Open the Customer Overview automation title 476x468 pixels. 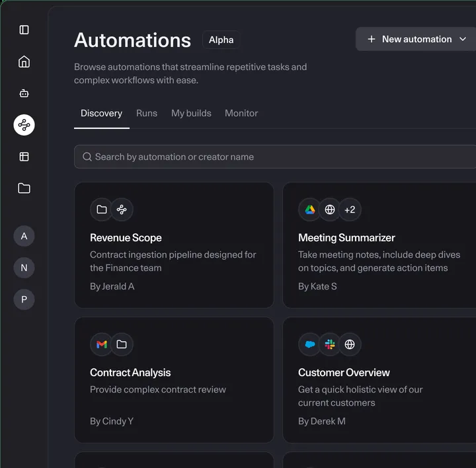coord(344,372)
